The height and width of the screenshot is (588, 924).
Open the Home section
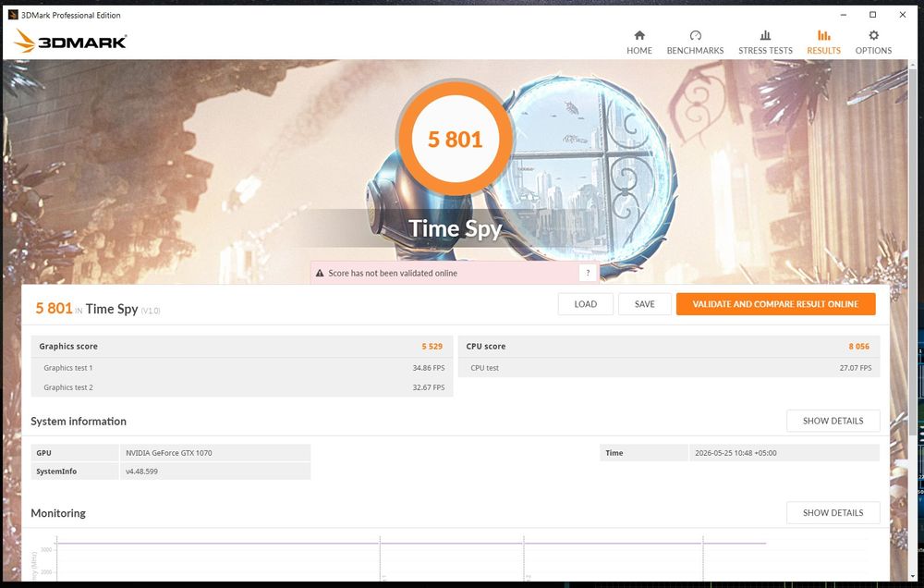coord(638,43)
